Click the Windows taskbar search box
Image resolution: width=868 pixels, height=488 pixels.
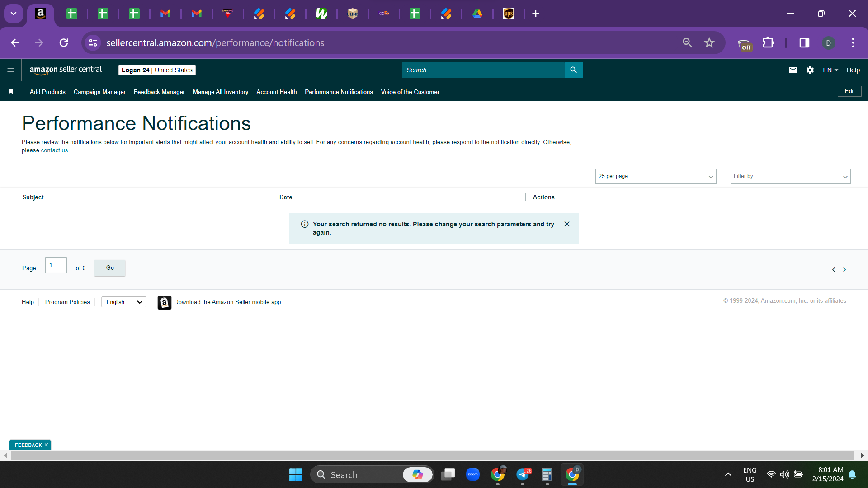click(x=372, y=475)
